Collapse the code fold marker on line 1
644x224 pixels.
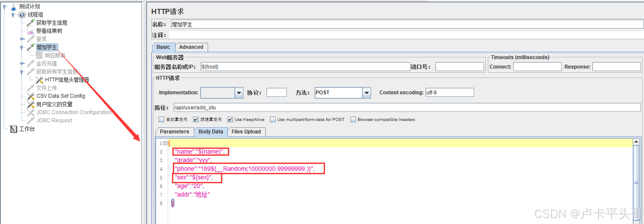click(x=165, y=143)
